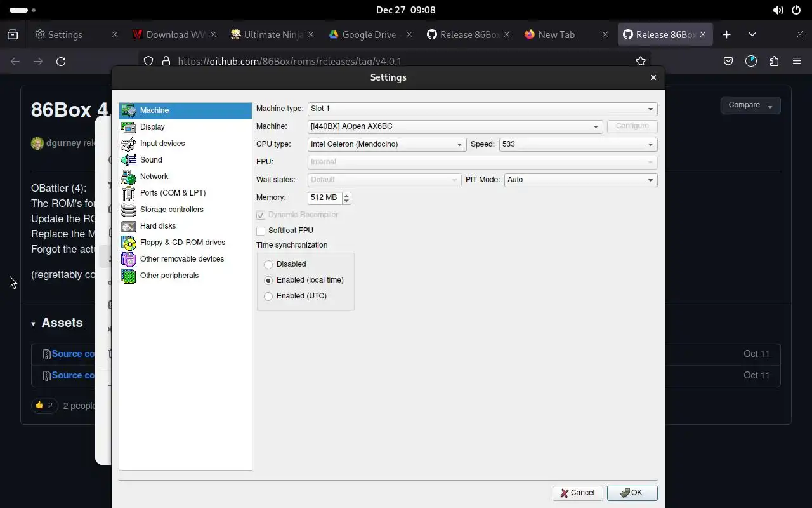
Task: Open Other peripherals icon
Action: pos(129,276)
